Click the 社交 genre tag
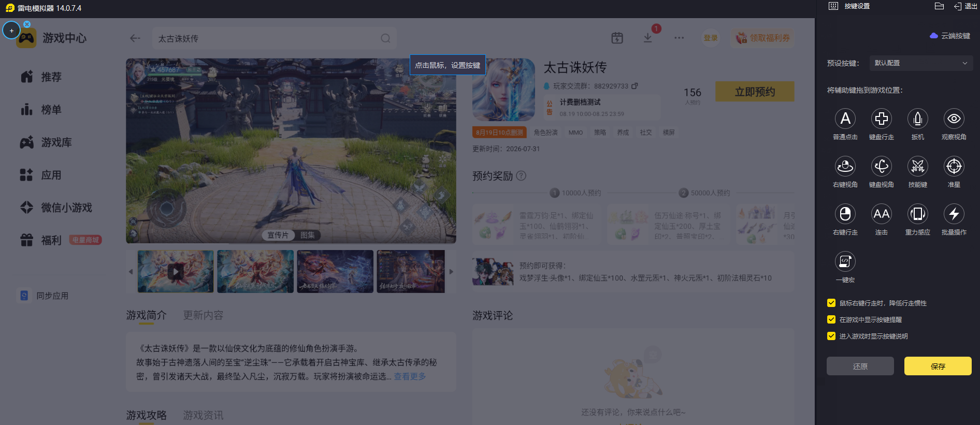980x425 pixels. tap(645, 133)
